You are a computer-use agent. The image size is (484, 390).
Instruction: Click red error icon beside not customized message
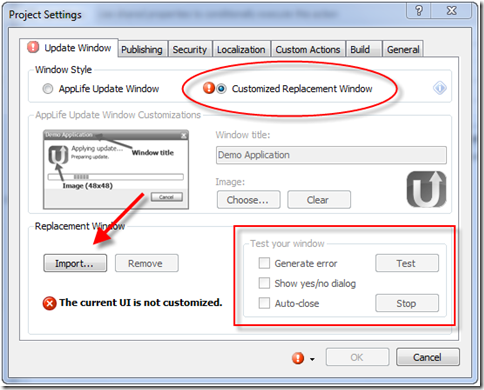coord(49,303)
